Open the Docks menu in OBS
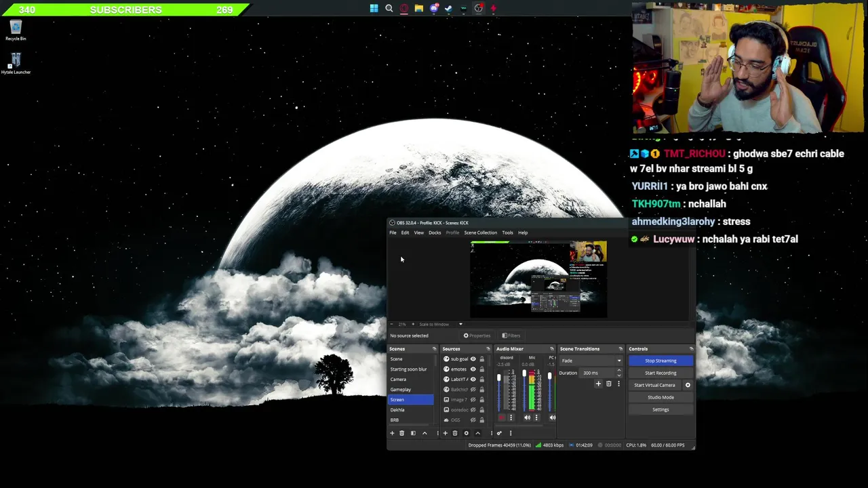868x488 pixels. point(435,232)
